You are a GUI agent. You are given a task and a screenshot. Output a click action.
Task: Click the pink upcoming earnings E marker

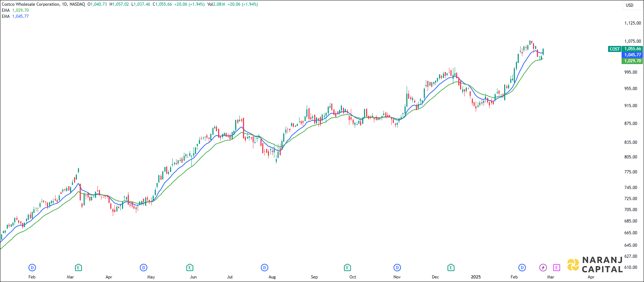(x=556, y=267)
